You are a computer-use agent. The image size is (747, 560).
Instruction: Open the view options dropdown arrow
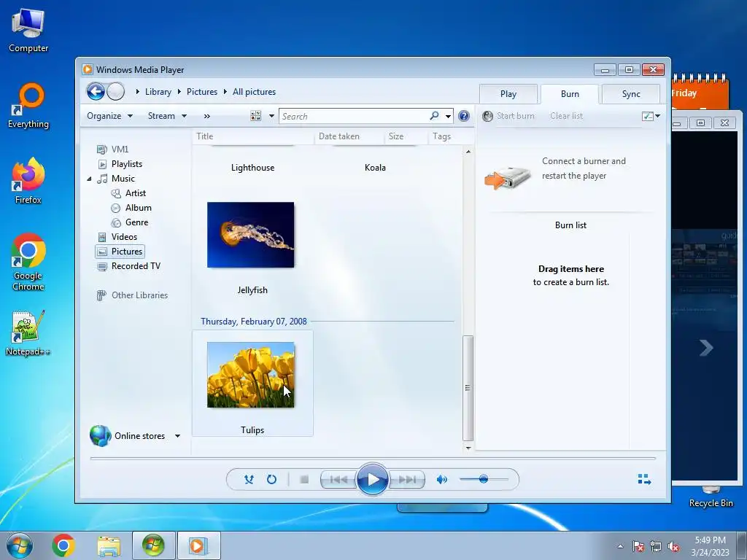coord(271,116)
